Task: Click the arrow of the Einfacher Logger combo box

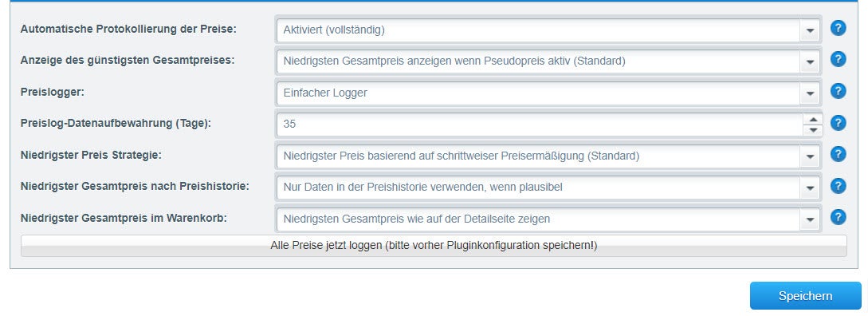Action: [810, 93]
